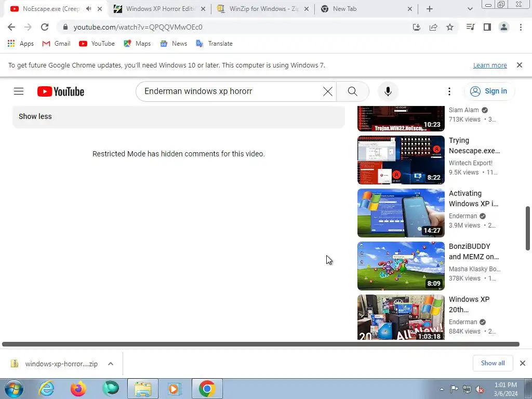Click the page vertical scrollbar thumb
532x399 pixels.
pos(528,228)
